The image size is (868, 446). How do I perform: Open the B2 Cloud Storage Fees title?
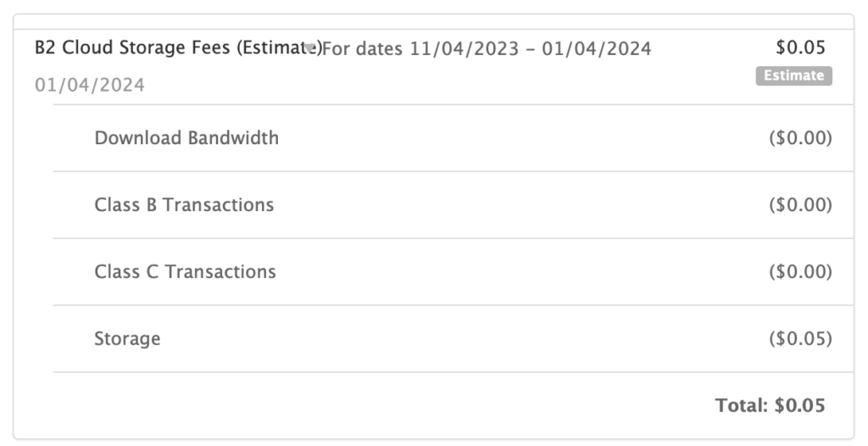tap(136, 47)
